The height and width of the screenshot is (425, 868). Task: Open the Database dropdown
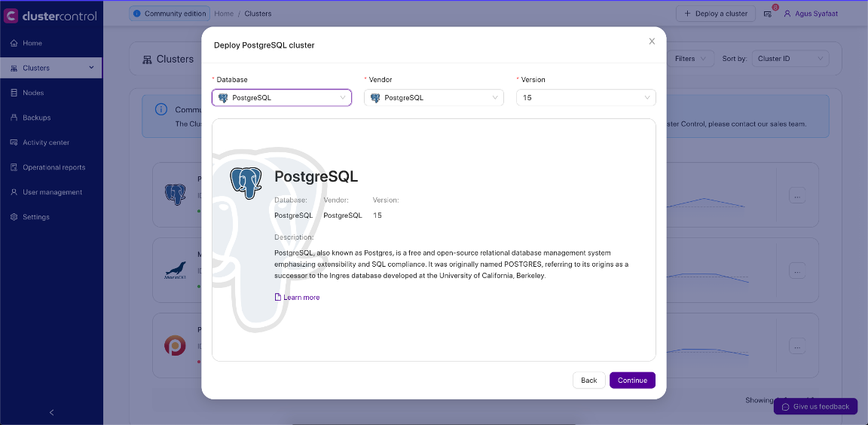click(x=282, y=98)
